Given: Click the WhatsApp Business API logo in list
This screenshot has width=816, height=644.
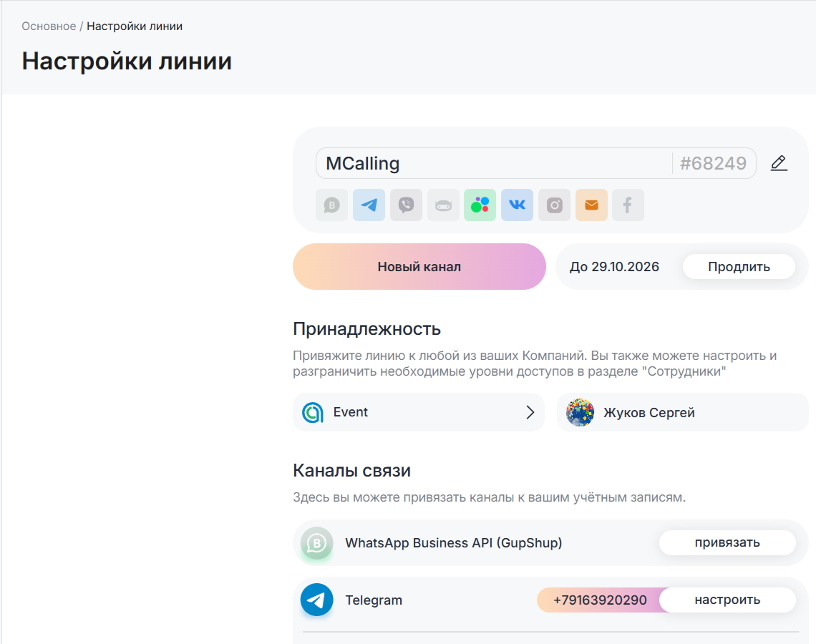Looking at the screenshot, I should click(x=316, y=543).
